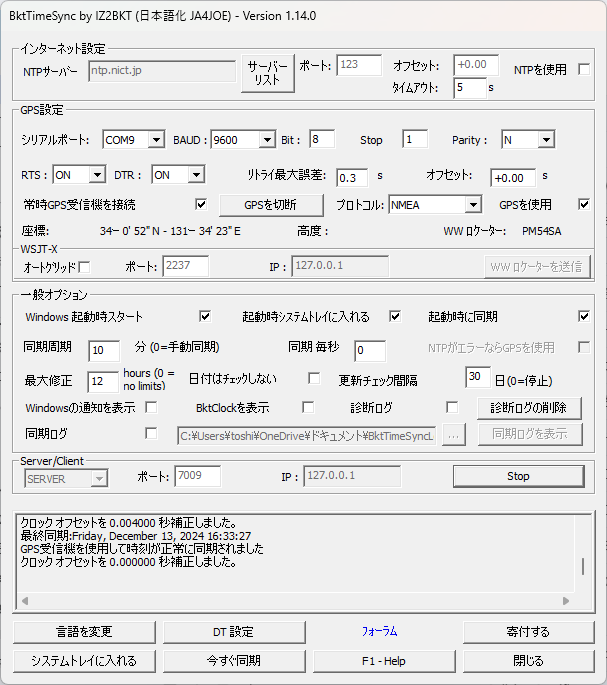The width and height of the screenshot is (607, 685).
Task: Click the 最終同期 log line
Action: (136, 536)
